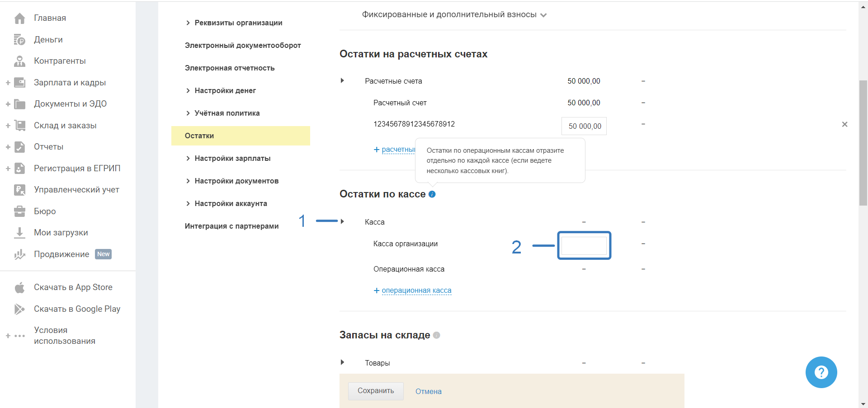Screen dimensions: 868x408
Task: Click the Бюро briefcase icon
Action: [x=19, y=211]
